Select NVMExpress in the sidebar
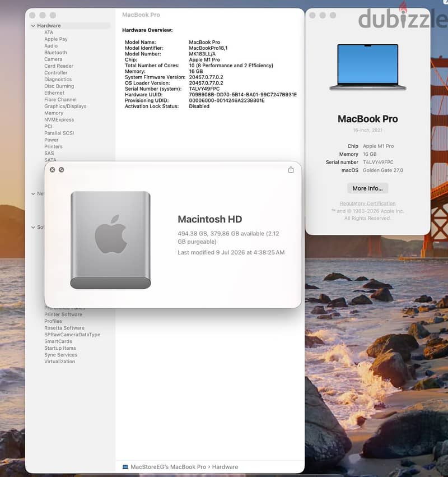448x477 pixels. pos(59,119)
